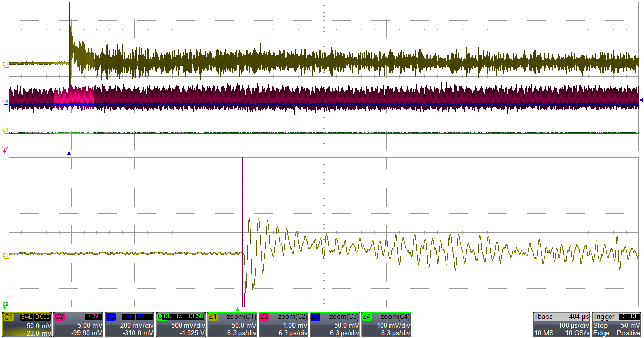
Task: Click the BwL badge in C1 descriptor
Action: pos(27,317)
